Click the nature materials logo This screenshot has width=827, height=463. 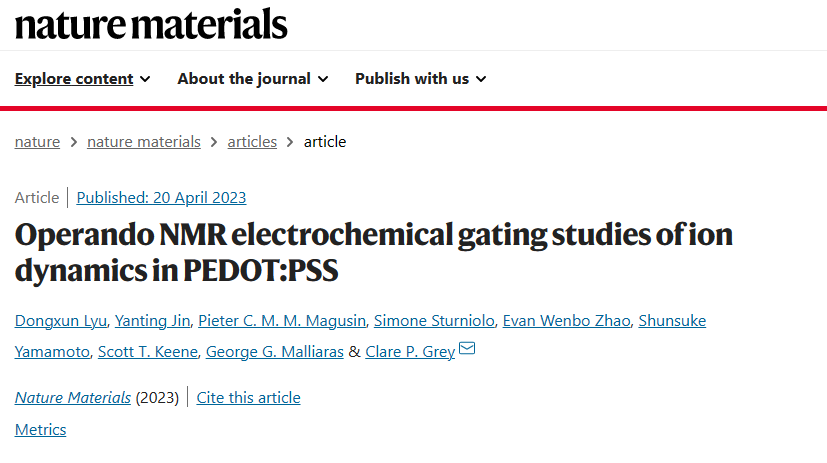[151, 24]
